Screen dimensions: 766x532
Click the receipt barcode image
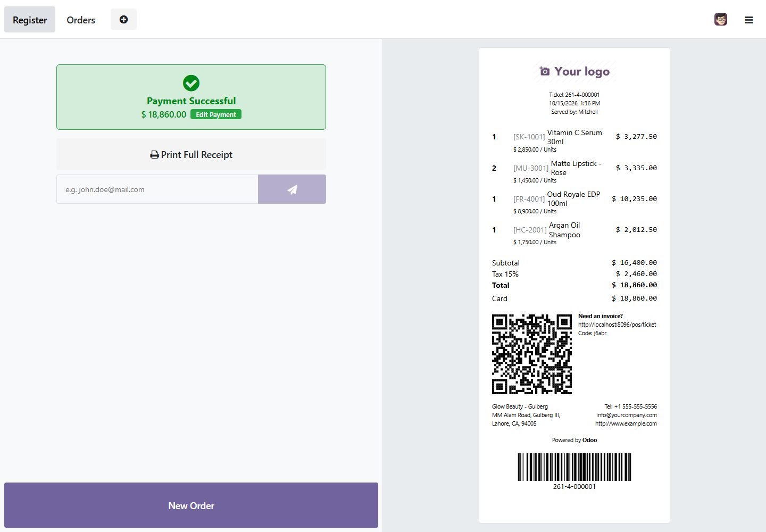tap(574, 467)
